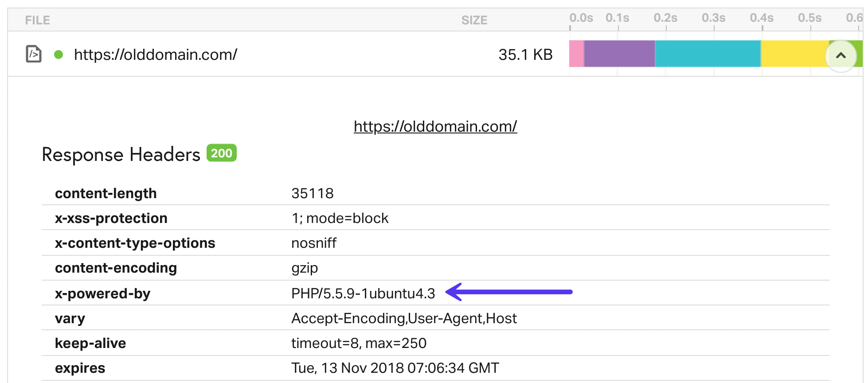The width and height of the screenshot is (868, 383).
Task: Select the FILE column header
Action: click(x=38, y=20)
